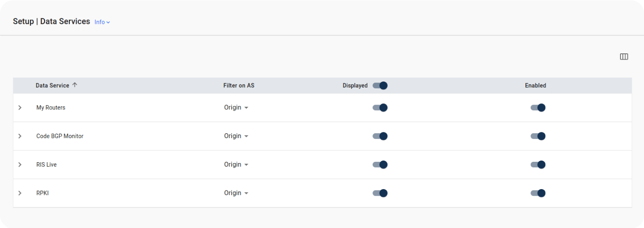The image size is (644, 228).
Task: Expand the RPKI row chevron
Action: [x=20, y=193]
